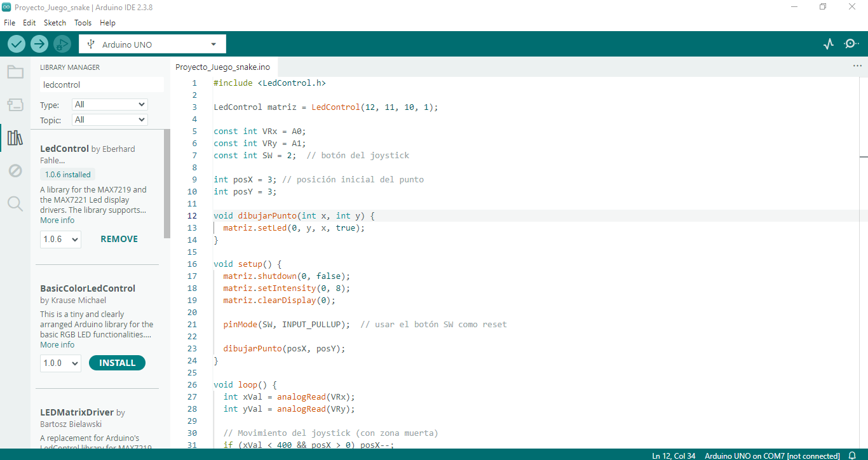The width and height of the screenshot is (868, 460).
Task: Install the BasicColorLedControl library
Action: (x=118, y=363)
